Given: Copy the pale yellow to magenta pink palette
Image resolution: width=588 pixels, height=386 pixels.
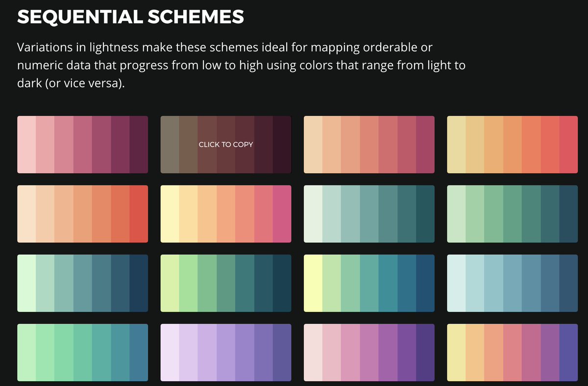Looking at the screenshot, I should (226, 214).
